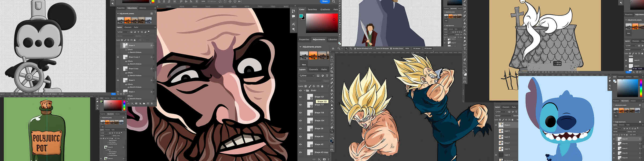This screenshot has width=644, height=161.
Task: Hide the Shape 118 layer
Action: 301,113
